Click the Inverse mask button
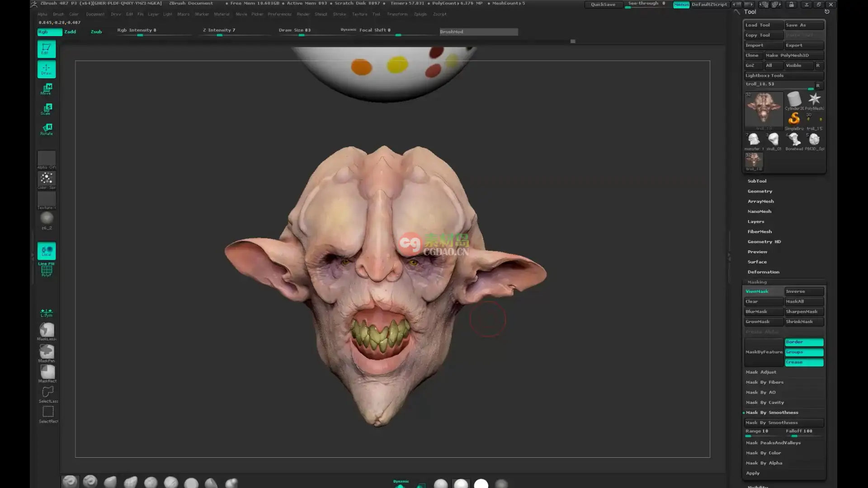Screen dimensions: 868x488 point(804,291)
